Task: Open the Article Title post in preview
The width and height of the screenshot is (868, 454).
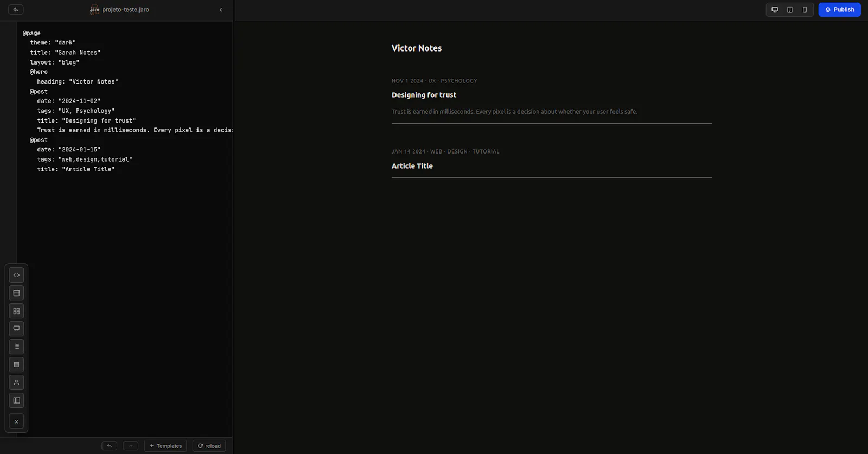Action: 412,166
